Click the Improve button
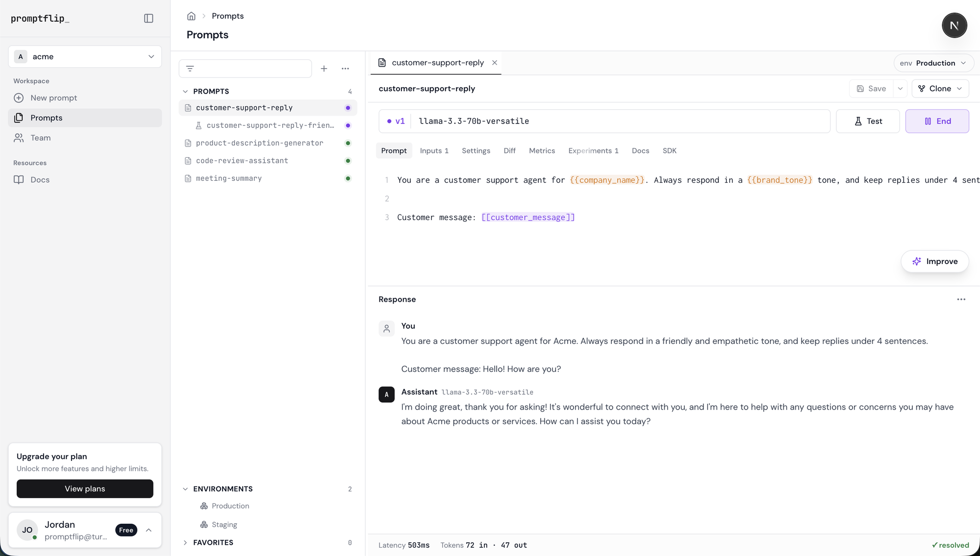 (x=934, y=262)
